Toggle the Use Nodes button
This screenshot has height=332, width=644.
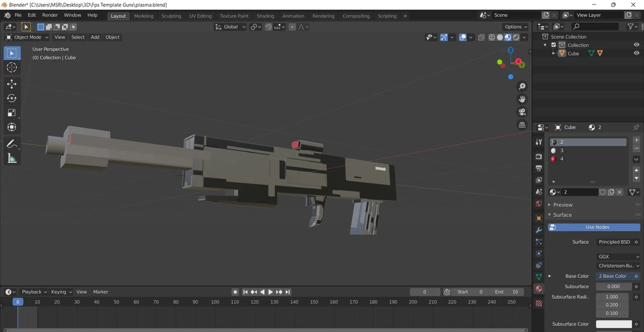pyautogui.click(x=594, y=227)
